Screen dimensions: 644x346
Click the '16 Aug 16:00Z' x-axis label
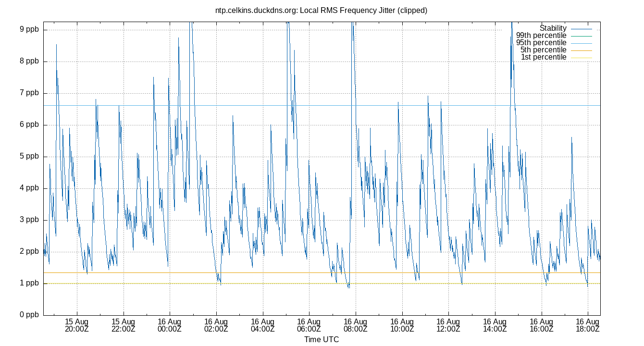(x=542, y=325)
